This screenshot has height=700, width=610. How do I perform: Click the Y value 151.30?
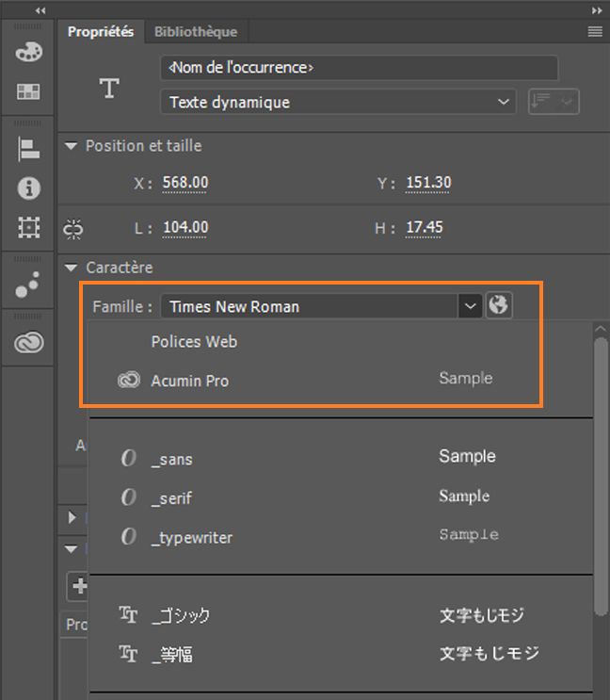(x=428, y=183)
